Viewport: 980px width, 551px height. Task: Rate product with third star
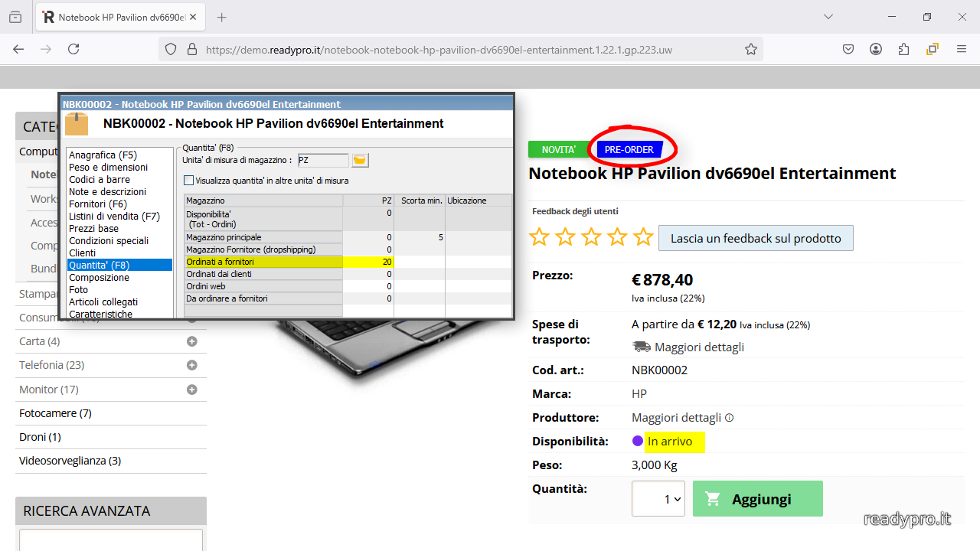(591, 237)
